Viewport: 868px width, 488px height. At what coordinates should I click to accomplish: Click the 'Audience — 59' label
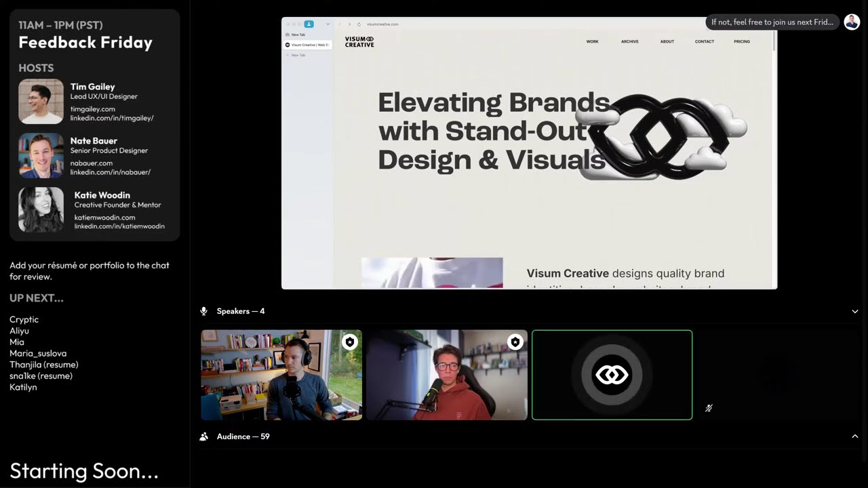click(x=243, y=436)
